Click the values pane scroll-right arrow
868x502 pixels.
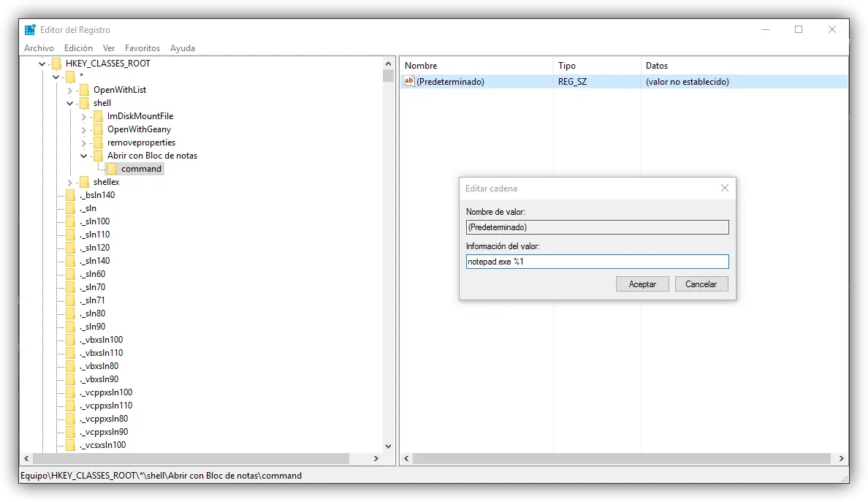click(842, 458)
